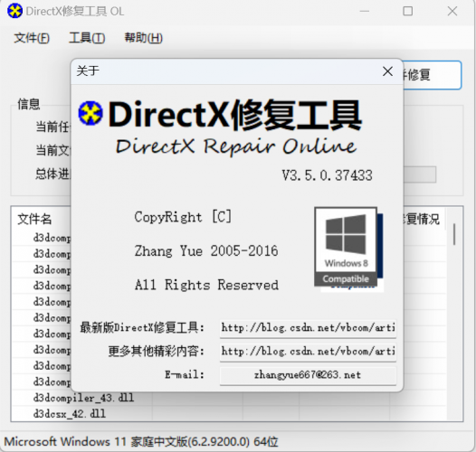Screen dimensions: 476x452
Task: Open the 文件(F) menu
Action: (x=32, y=38)
